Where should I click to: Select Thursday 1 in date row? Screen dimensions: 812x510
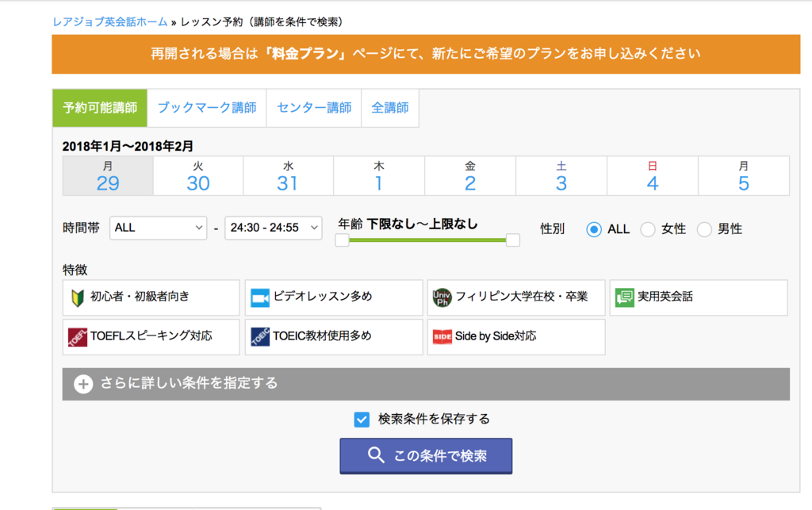click(x=379, y=176)
